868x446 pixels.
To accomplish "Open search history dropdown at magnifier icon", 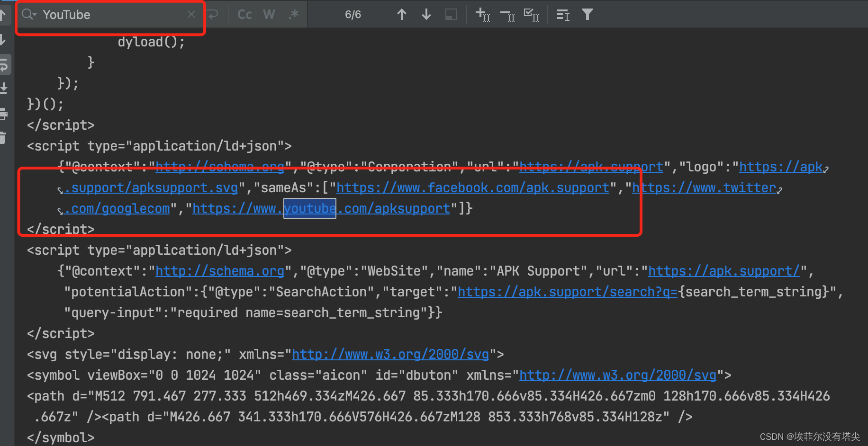I will point(28,15).
